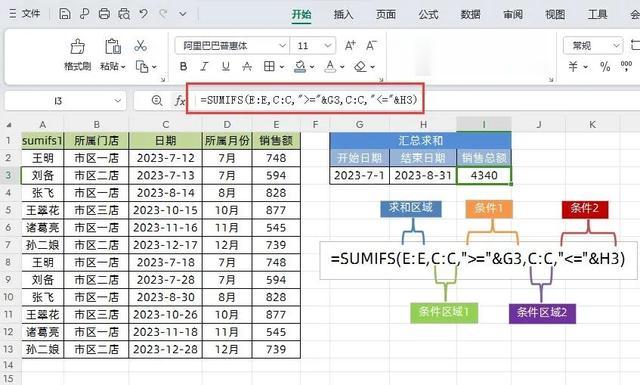Select the Format Painter (格式刷) tool
Viewport: 640px width, 385px height.
click(78, 54)
